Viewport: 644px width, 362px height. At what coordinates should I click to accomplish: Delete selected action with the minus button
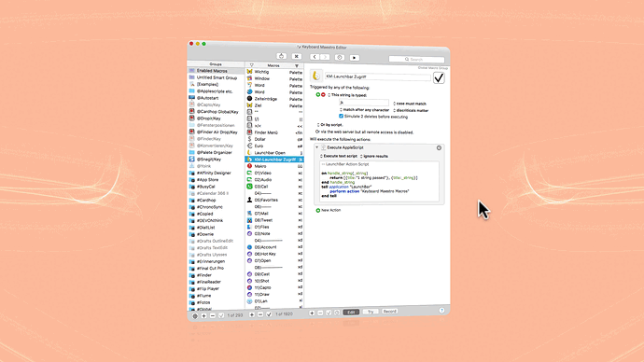click(x=320, y=313)
